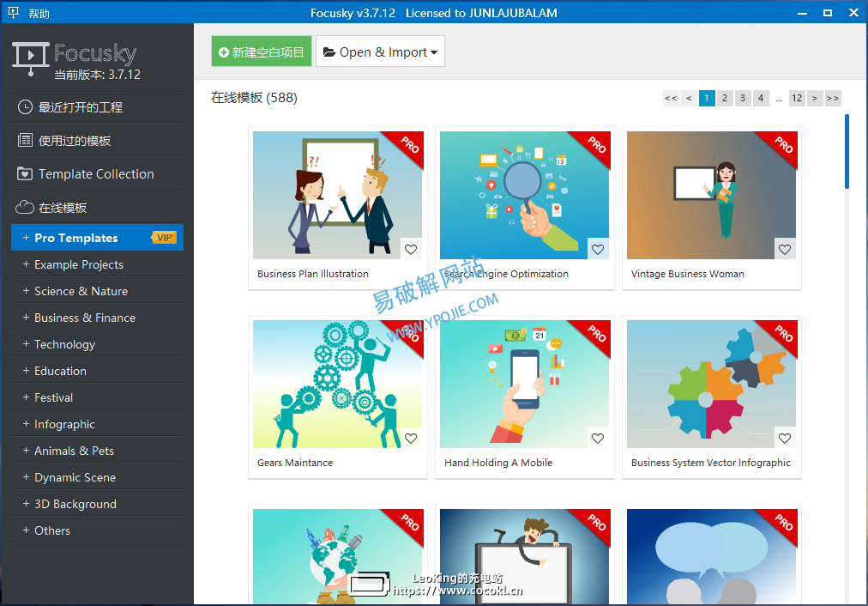The width and height of the screenshot is (868, 606).
Task: Open 使用过的模板 section
Action: point(97,141)
